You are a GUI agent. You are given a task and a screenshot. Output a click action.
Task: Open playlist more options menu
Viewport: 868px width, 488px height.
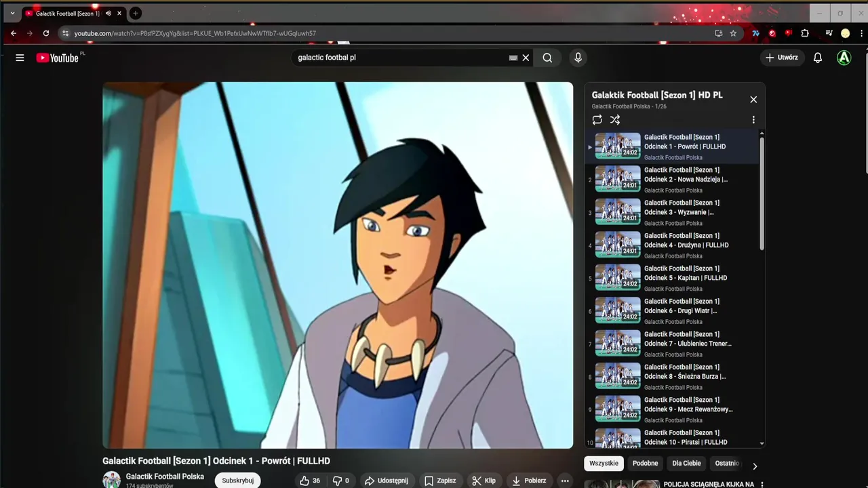pyautogui.click(x=753, y=120)
